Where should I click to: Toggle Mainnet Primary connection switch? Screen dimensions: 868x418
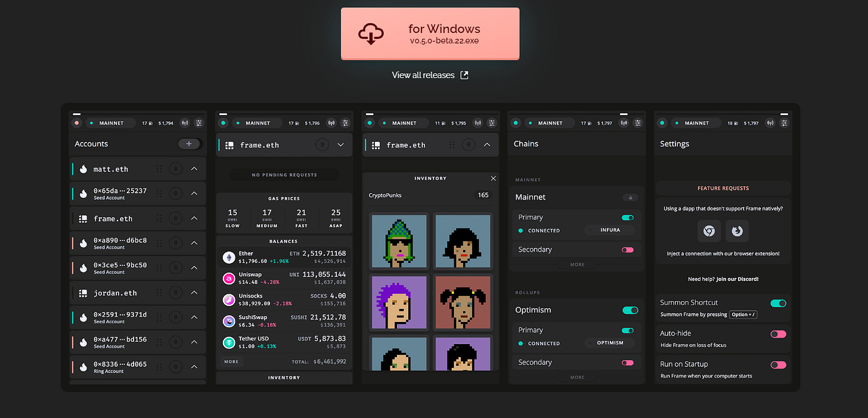click(627, 218)
